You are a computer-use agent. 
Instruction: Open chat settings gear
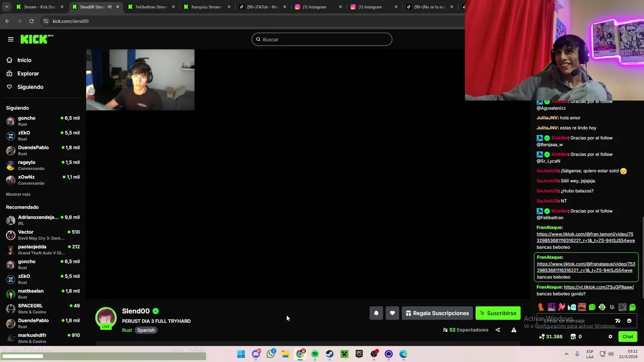click(610, 336)
